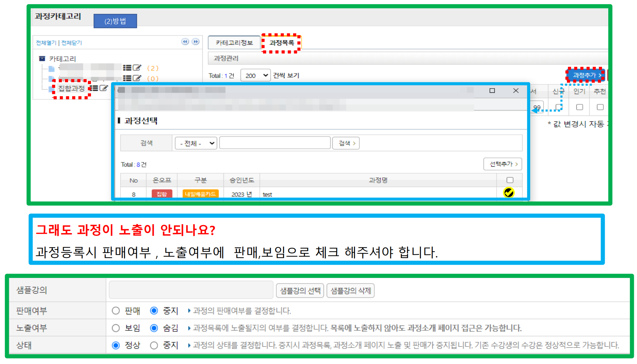
Task: Switch to the 카테고리정보 tab
Action: [x=234, y=43]
